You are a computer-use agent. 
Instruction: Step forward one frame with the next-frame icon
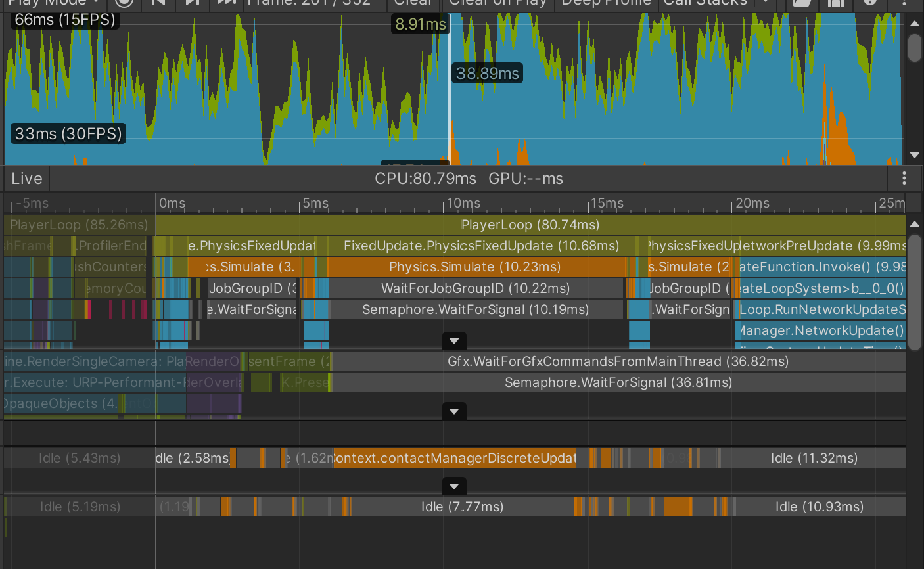click(x=192, y=3)
